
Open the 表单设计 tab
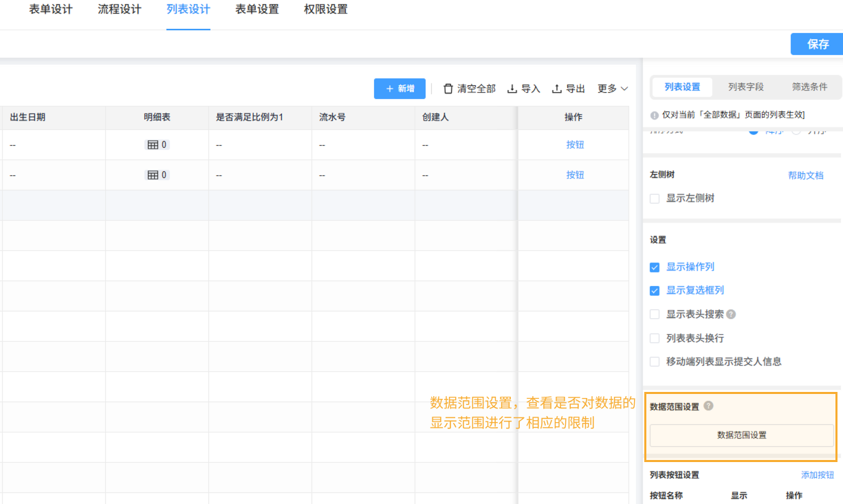click(x=51, y=10)
